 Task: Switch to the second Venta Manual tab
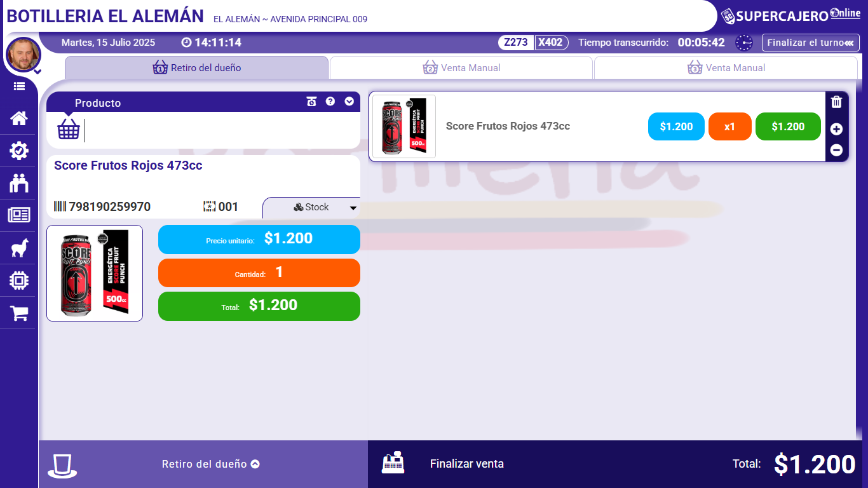click(461, 67)
